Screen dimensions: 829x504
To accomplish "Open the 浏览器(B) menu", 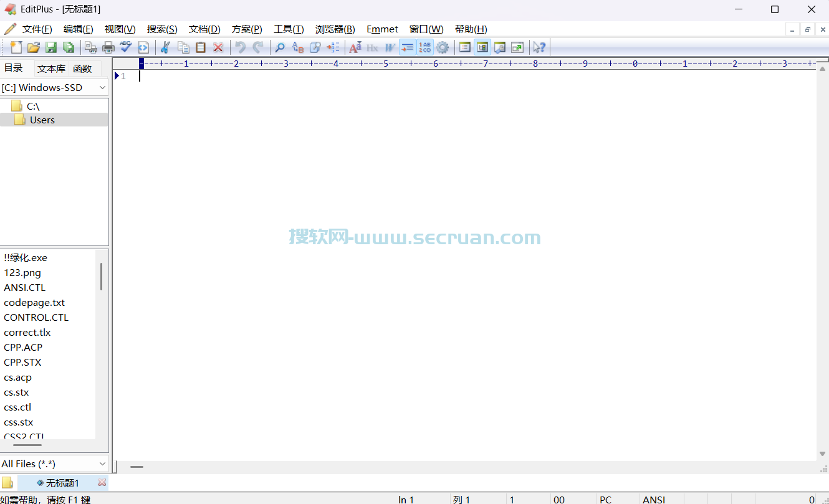I will 335,29.
